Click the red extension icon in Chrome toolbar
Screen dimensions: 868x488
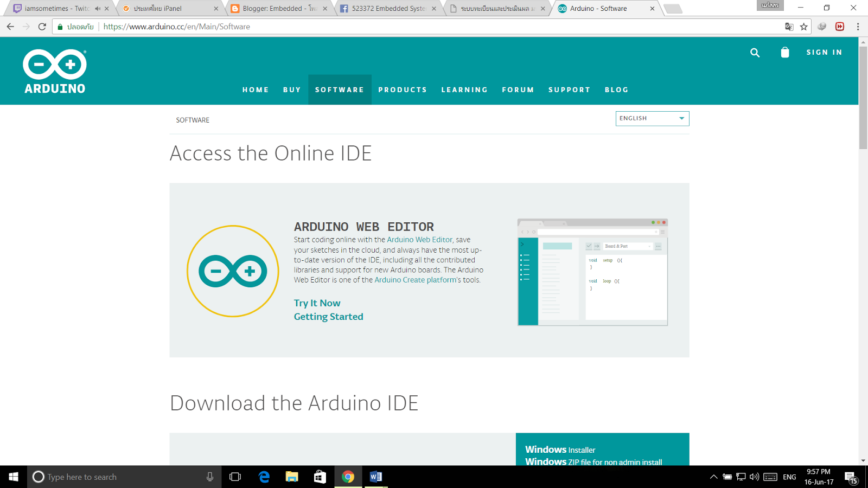click(x=840, y=27)
